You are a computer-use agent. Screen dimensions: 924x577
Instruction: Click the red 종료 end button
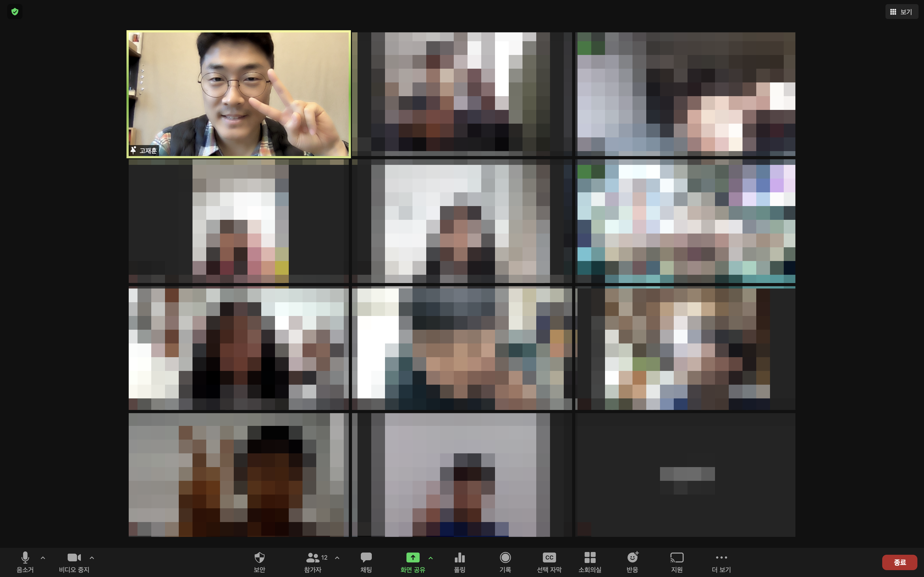click(899, 562)
